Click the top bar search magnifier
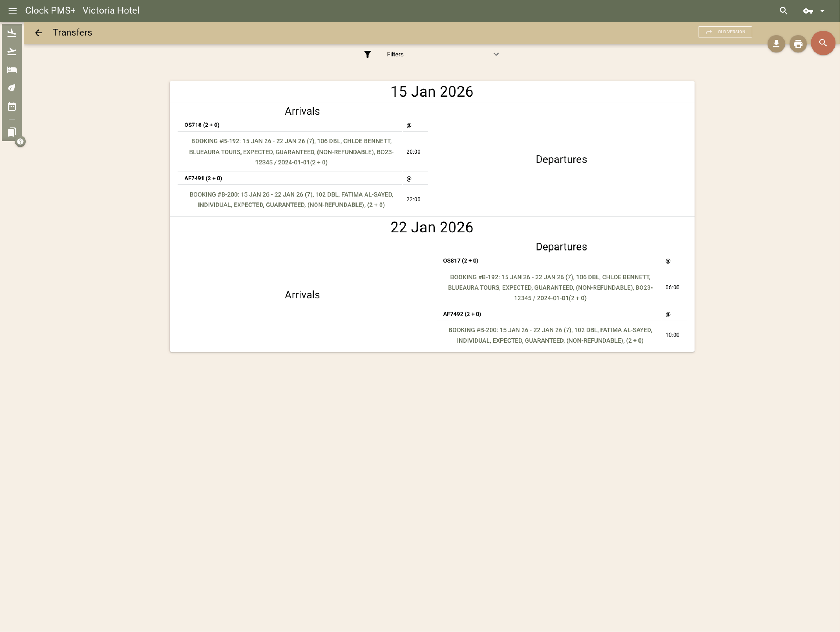This screenshot has width=840, height=632. [x=783, y=11]
